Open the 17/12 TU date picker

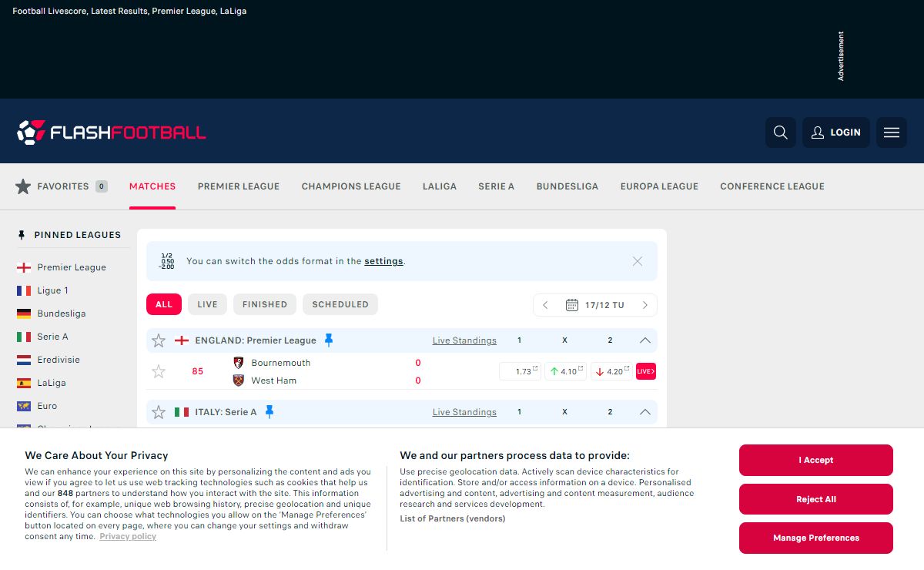[x=595, y=305]
